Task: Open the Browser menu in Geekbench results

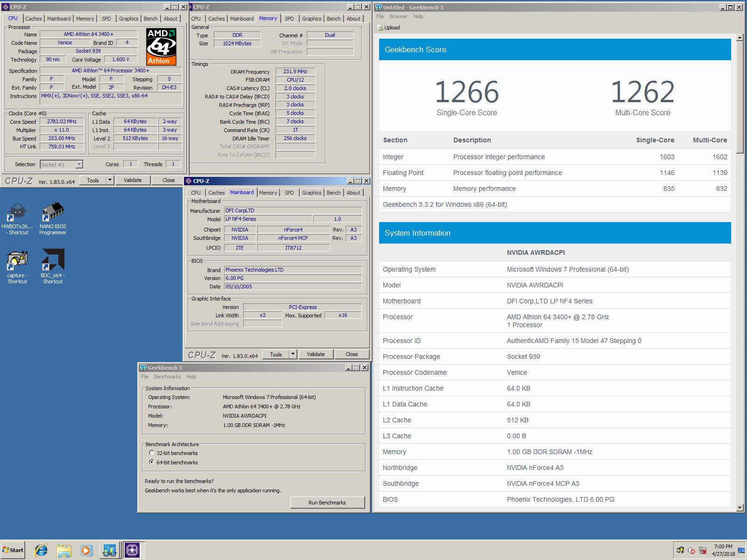Action: [x=398, y=16]
